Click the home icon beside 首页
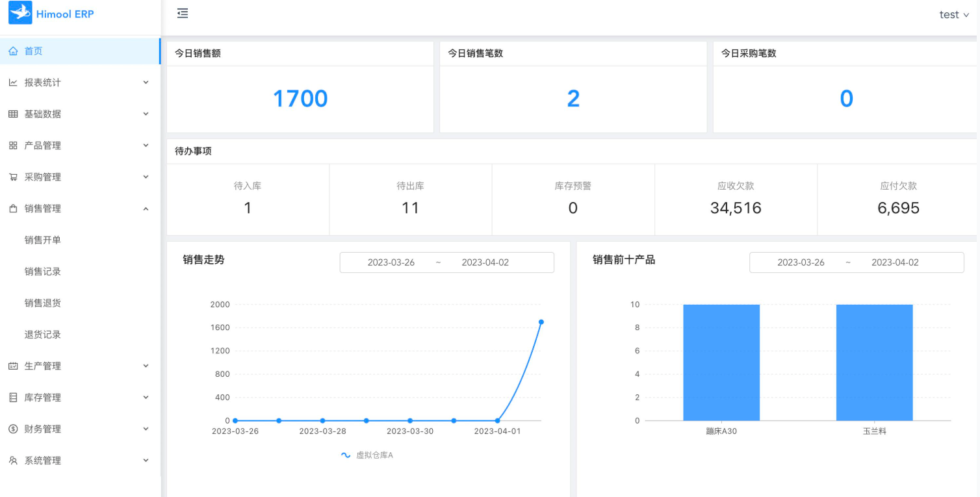Image resolution: width=980 pixels, height=497 pixels. click(x=13, y=51)
